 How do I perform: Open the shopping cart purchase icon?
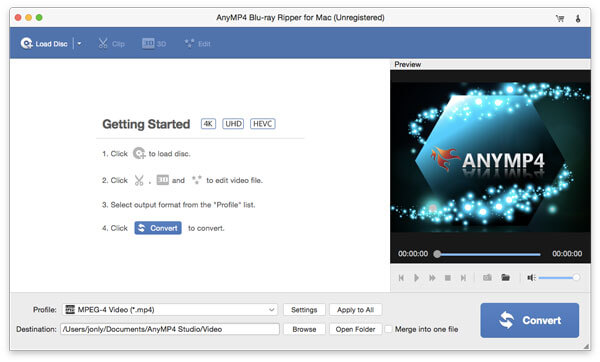click(x=560, y=18)
